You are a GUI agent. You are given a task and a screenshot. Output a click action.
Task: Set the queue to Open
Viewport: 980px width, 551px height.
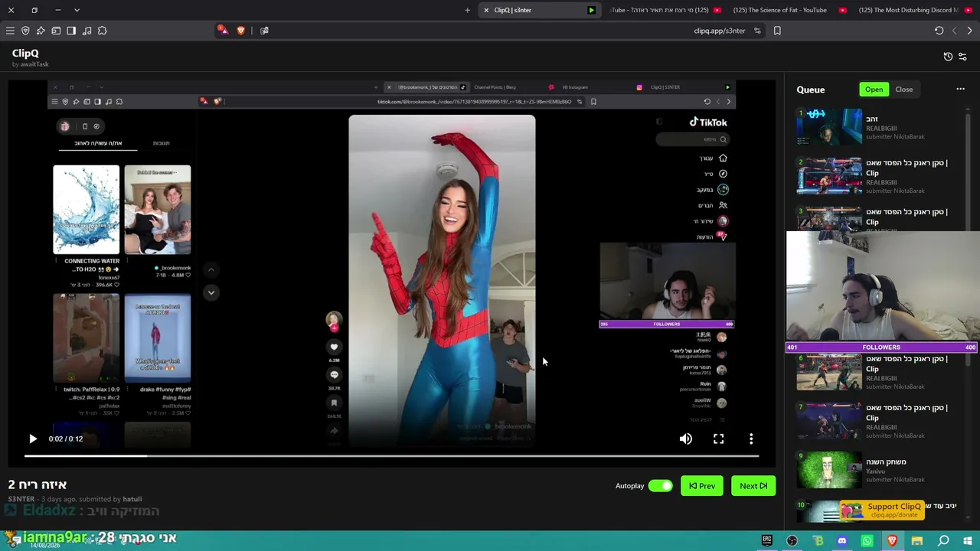coord(874,90)
